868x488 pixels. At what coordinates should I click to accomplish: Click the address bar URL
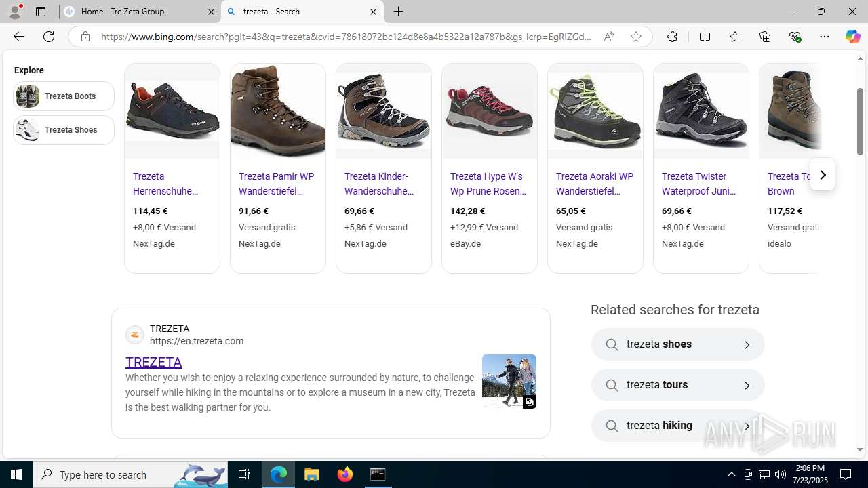[x=346, y=37]
